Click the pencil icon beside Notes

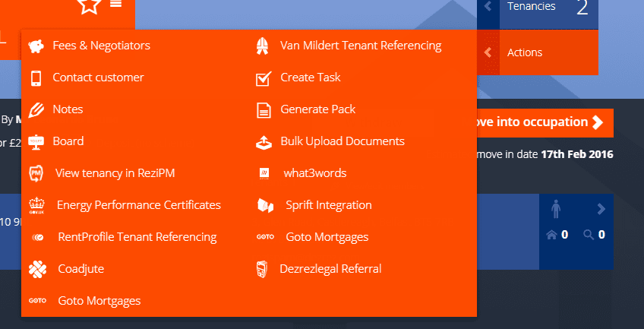[x=36, y=110]
